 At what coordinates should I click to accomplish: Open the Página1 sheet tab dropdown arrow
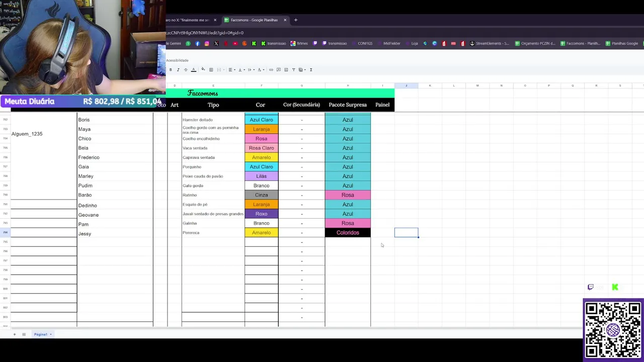50,334
